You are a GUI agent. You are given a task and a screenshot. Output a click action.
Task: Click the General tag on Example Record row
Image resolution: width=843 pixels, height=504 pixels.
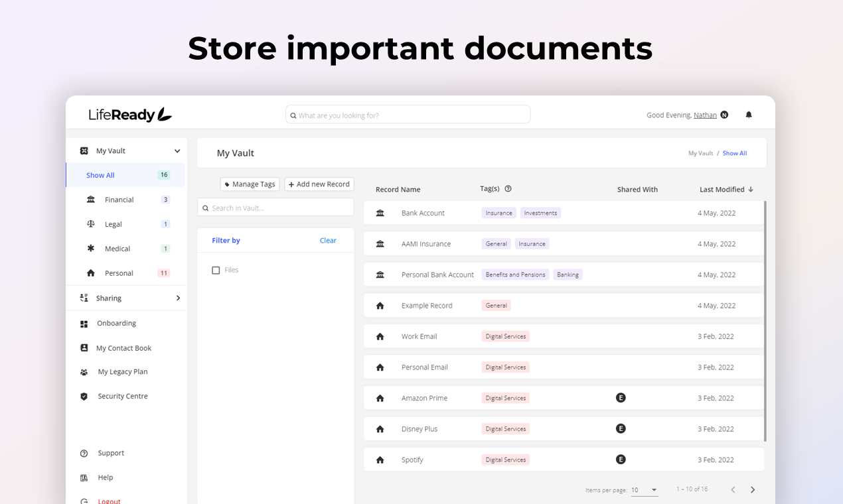coord(496,306)
